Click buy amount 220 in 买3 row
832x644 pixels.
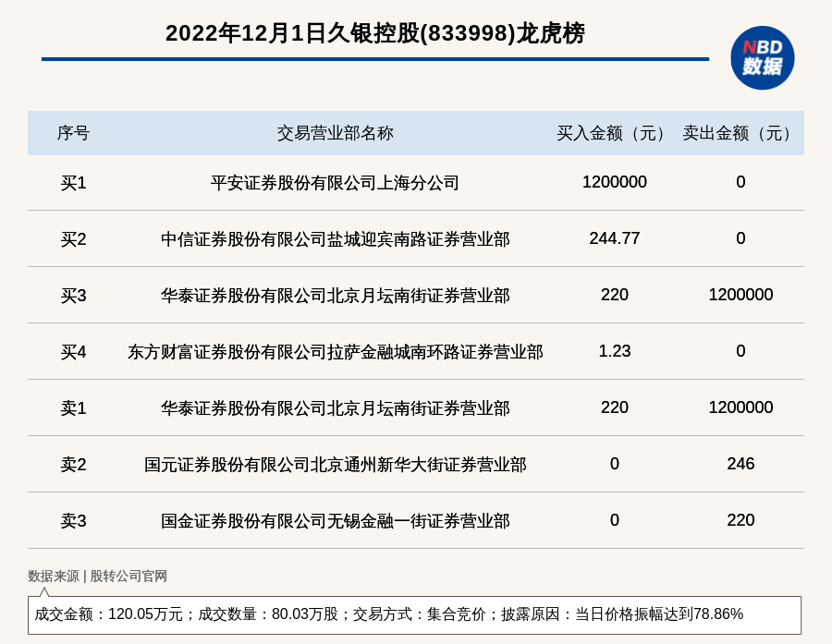[x=615, y=295]
